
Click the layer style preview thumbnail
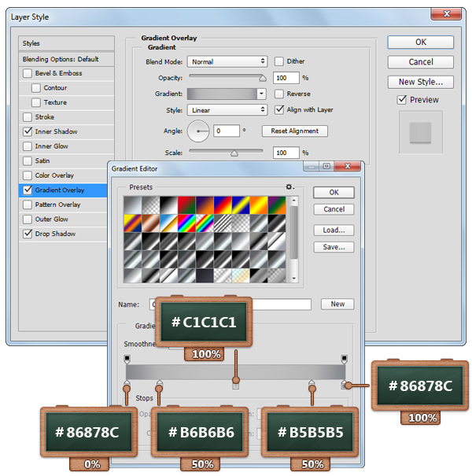coord(420,131)
